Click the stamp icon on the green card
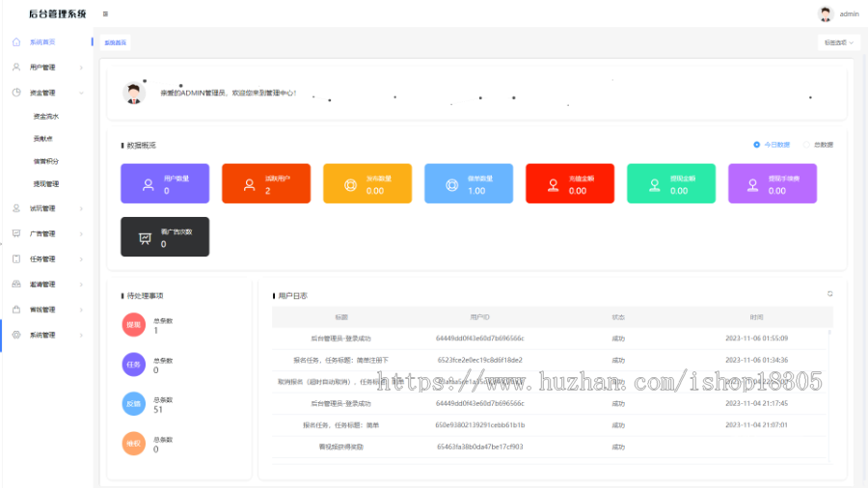This screenshot has height=488, width=868. [654, 185]
